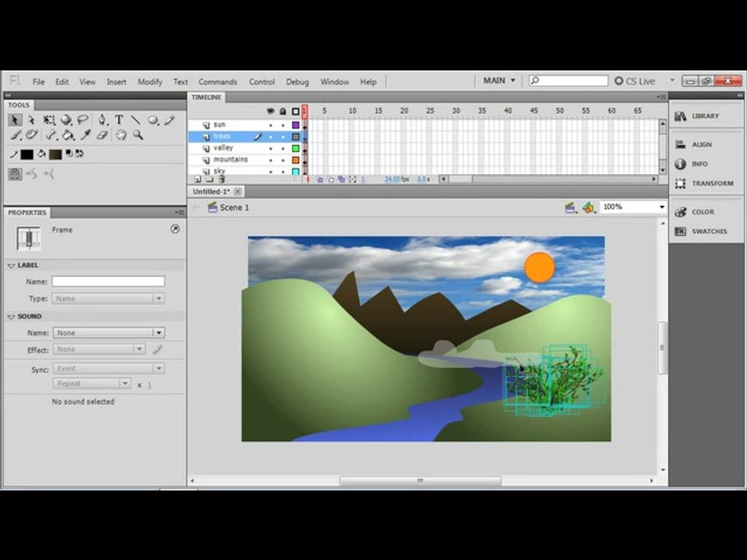This screenshot has width=747, height=560.
Task: Switch to the Untitled-1 document tab
Action: (x=211, y=191)
